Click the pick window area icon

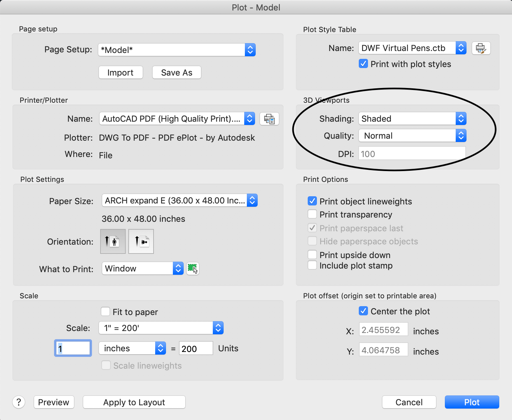(193, 269)
